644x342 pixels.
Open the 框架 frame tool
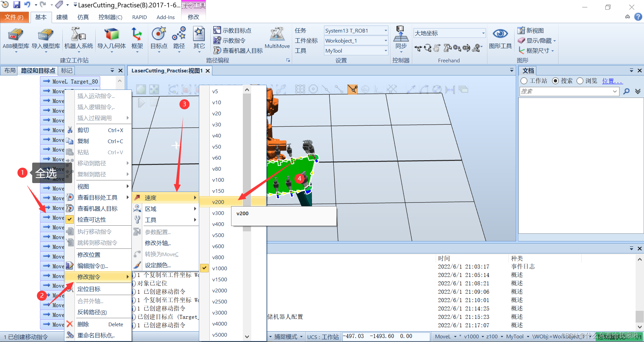137,40
